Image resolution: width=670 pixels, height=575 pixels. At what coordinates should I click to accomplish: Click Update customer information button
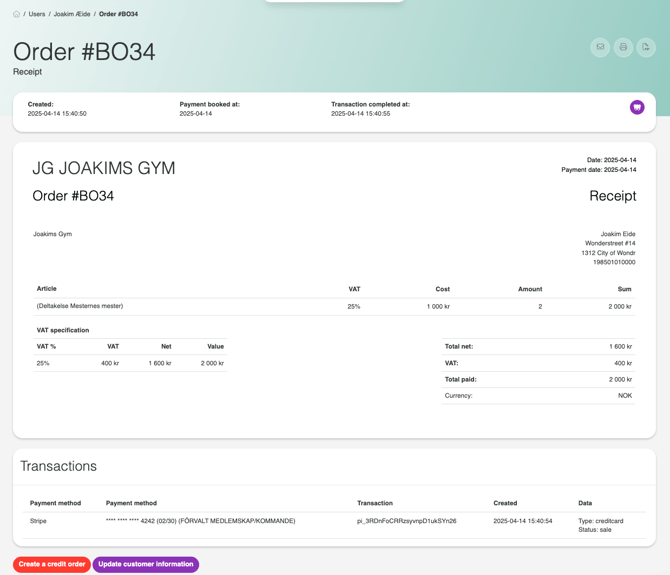(146, 564)
